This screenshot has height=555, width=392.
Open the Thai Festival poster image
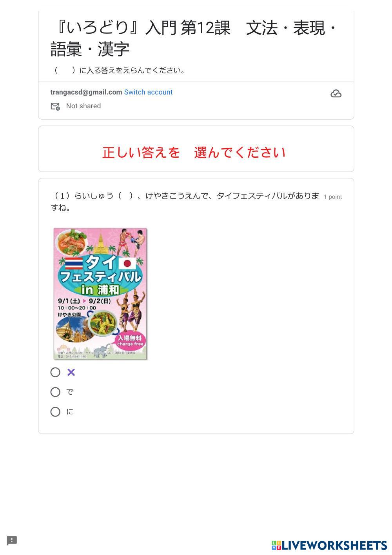coord(100,293)
